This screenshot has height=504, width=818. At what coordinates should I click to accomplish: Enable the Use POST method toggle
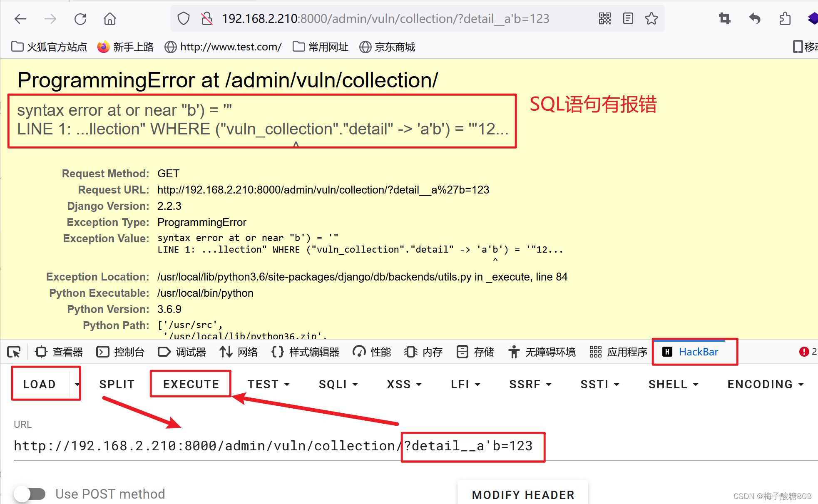click(30, 494)
